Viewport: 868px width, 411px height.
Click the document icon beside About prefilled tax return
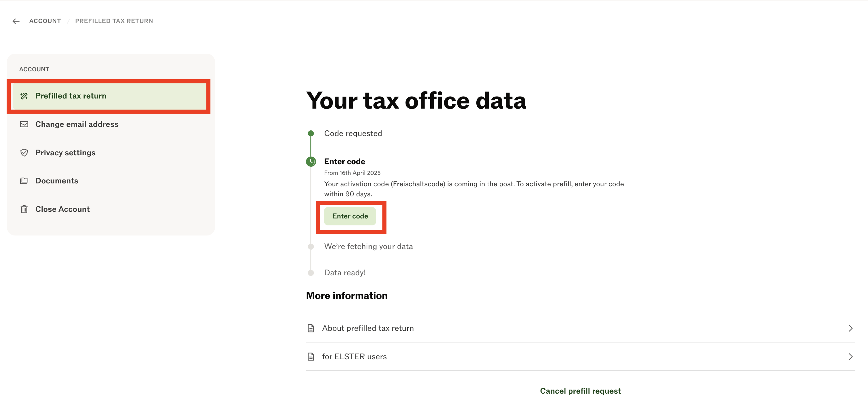tap(311, 328)
